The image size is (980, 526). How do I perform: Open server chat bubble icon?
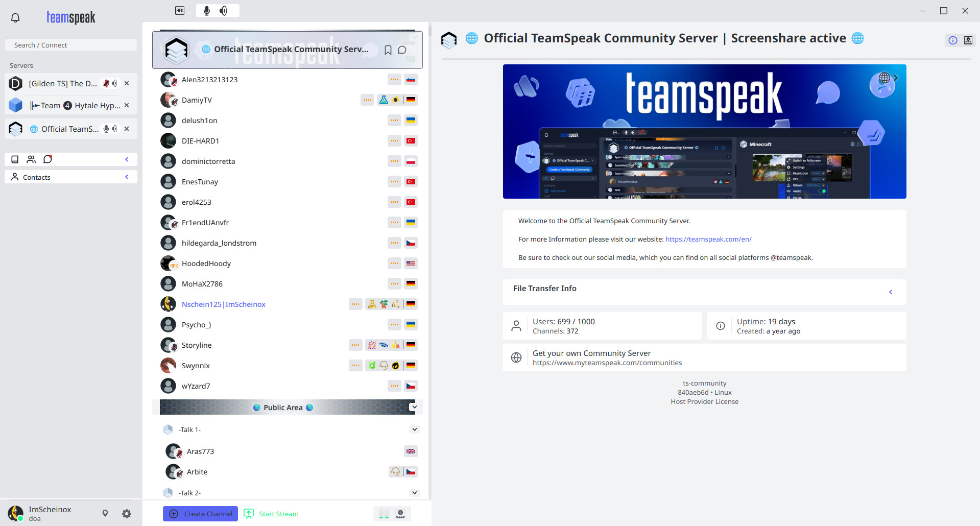point(402,50)
